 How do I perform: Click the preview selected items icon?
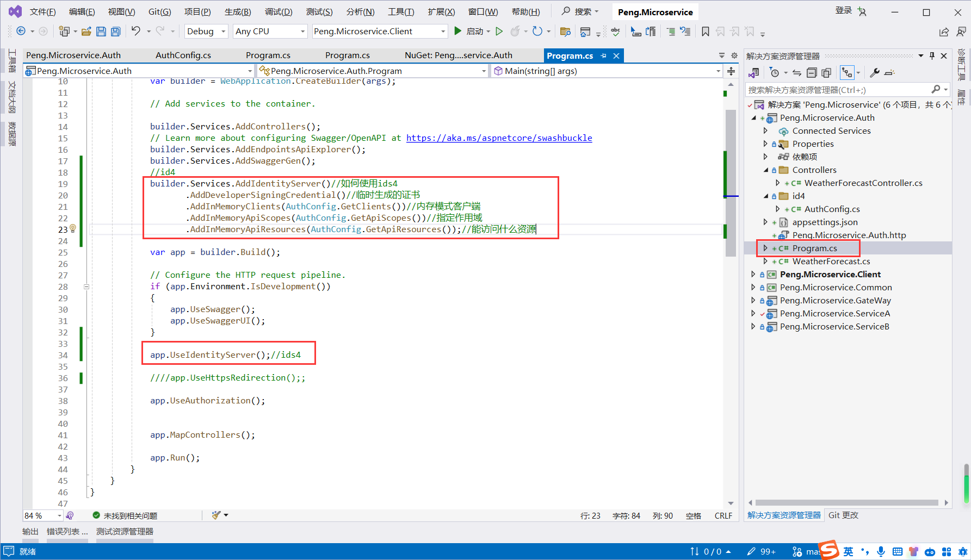point(889,73)
